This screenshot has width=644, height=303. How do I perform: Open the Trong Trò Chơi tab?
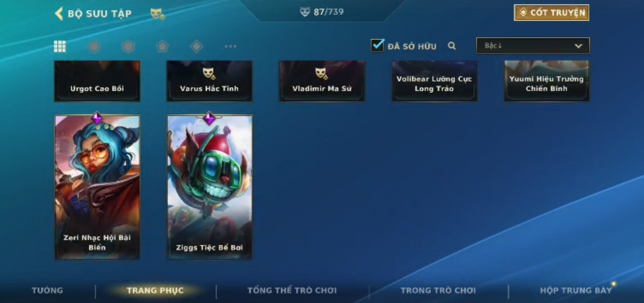click(438, 290)
